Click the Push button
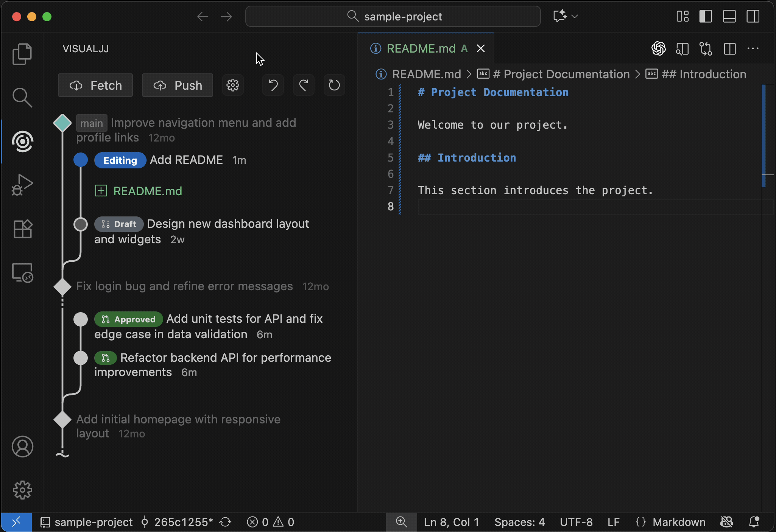This screenshot has height=532, width=776. point(178,85)
